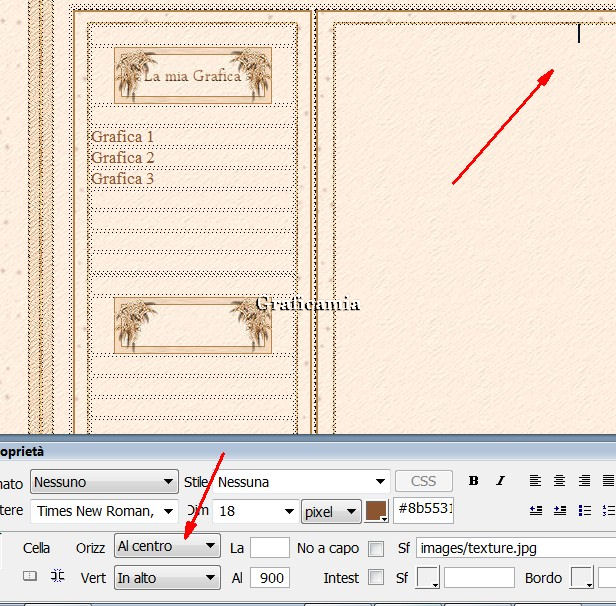
Task: Click the text outdent icon
Action: [536, 511]
